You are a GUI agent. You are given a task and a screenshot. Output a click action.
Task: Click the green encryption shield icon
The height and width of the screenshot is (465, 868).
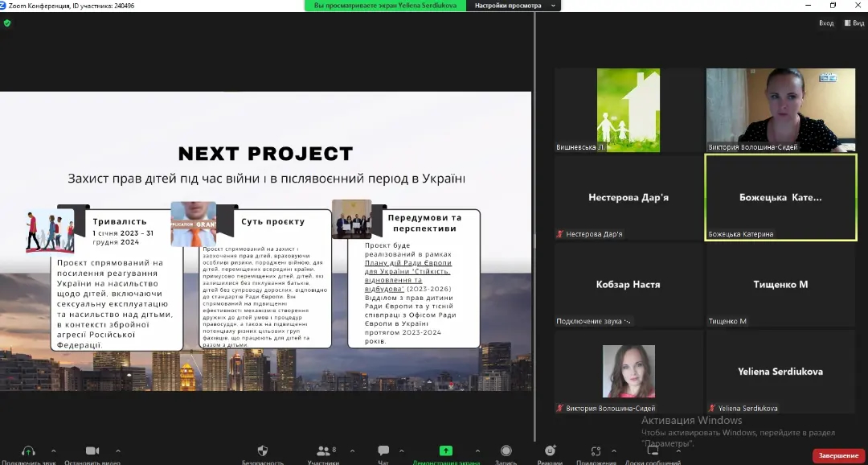pos(7,23)
